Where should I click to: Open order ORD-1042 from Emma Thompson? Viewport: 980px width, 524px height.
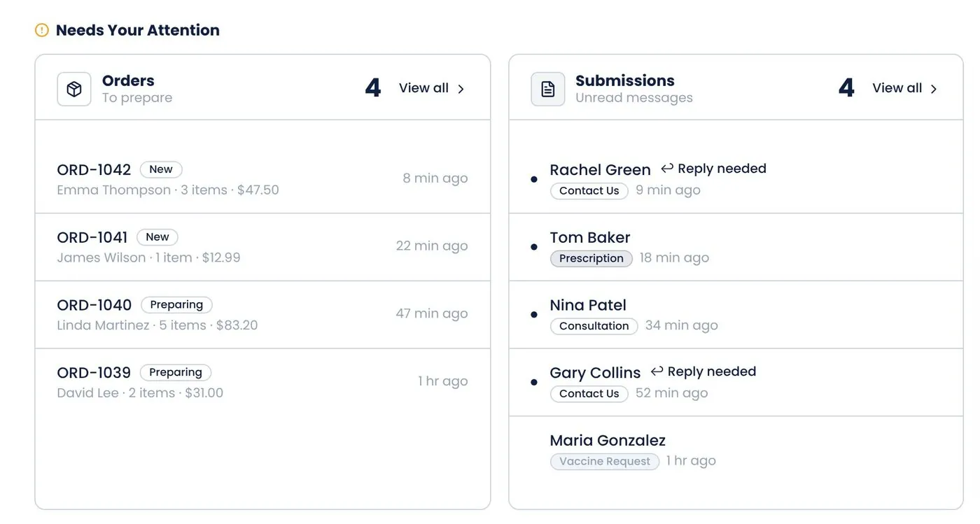pos(262,179)
